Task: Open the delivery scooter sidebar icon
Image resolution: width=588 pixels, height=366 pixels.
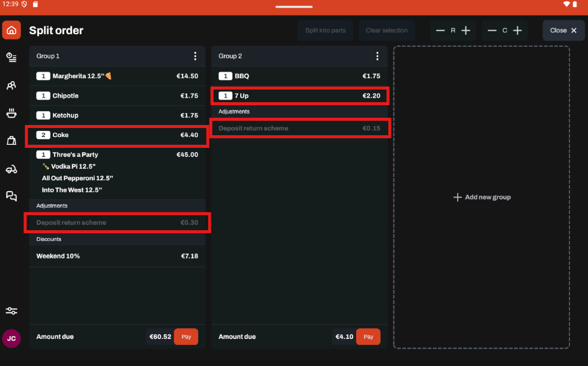Action: (11, 169)
